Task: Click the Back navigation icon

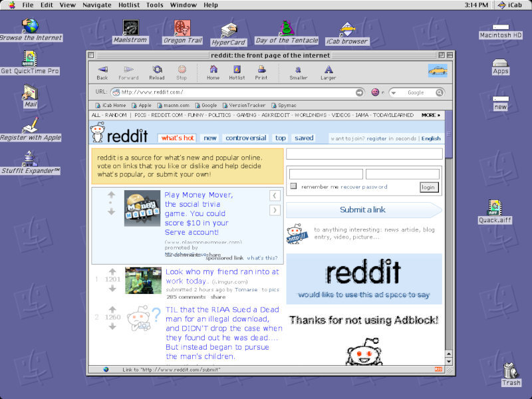Action: coord(102,72)
